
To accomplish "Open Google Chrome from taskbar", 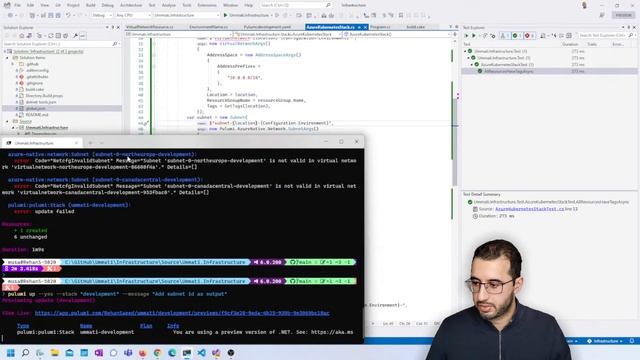I will coord(157,353).
